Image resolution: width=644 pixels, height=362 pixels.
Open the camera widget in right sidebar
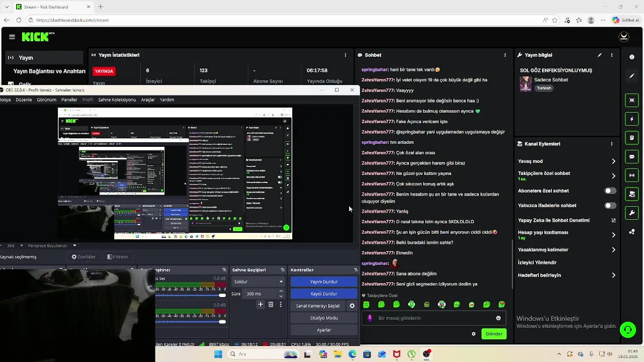(x=632, y=194)
